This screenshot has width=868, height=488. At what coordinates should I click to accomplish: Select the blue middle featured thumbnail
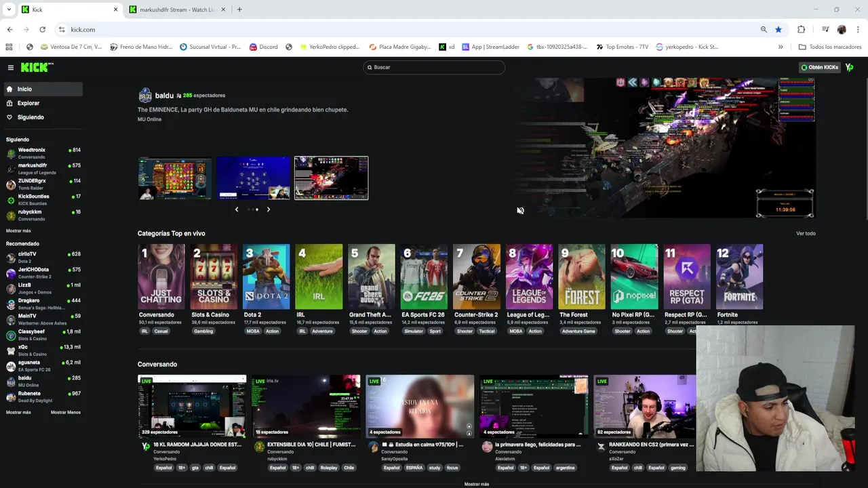click(x=253, y=178)
